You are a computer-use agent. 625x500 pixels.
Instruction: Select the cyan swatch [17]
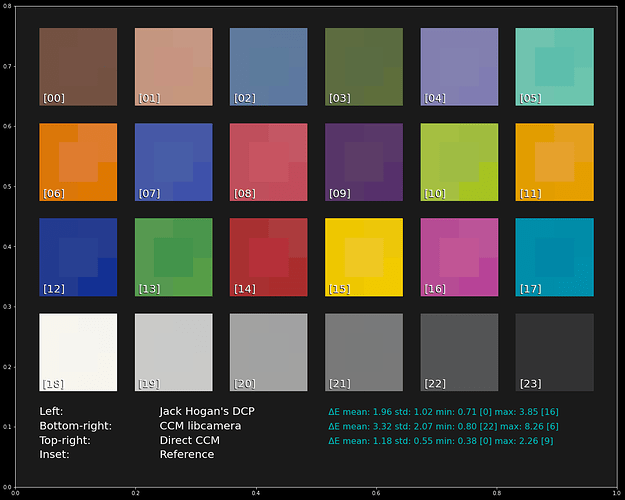(554, 257)
